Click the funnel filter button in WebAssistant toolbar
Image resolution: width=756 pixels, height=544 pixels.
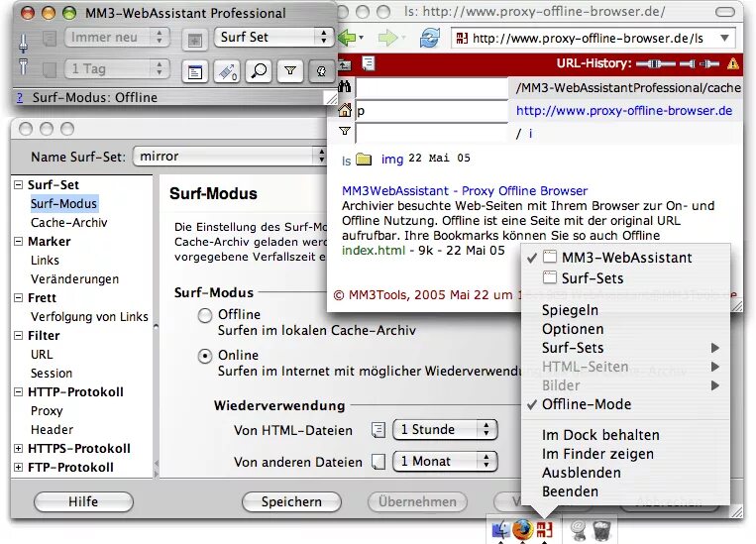(x=290, y=72)
